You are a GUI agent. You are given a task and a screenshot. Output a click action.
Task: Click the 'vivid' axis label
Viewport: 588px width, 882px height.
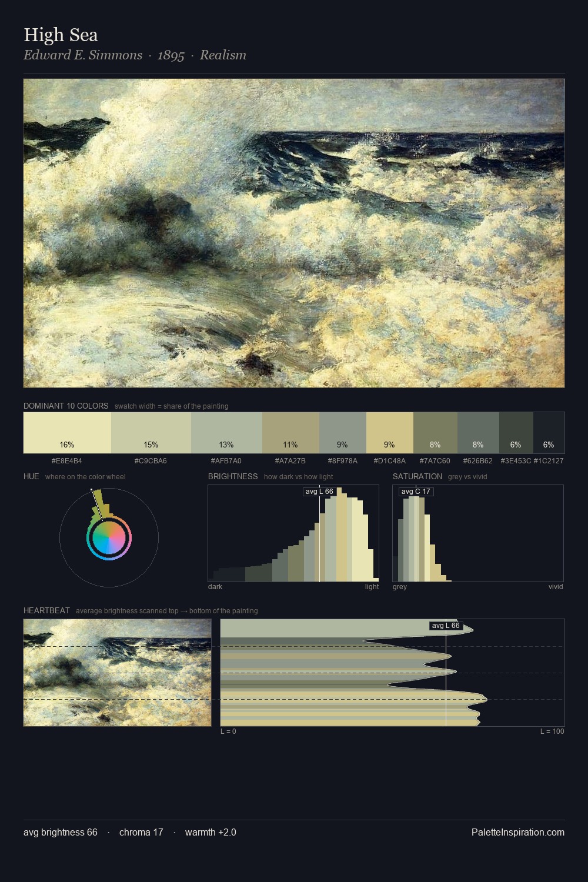556,587
